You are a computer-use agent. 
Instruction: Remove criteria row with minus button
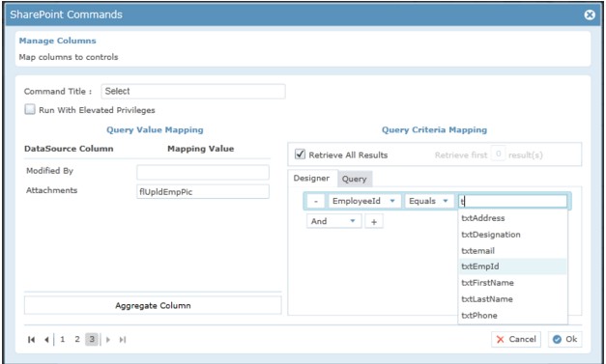[316, 201]
